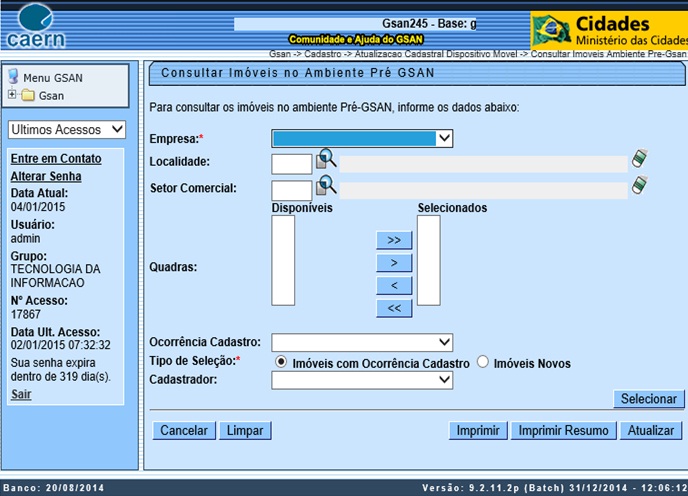
Task: Click the Limpar button
Action: 245,431
